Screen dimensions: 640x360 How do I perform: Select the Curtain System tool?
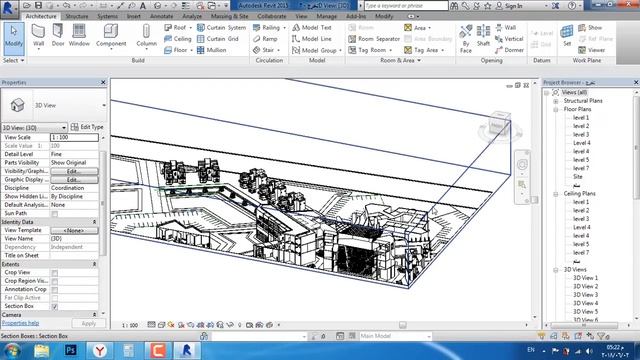point(221,27)
